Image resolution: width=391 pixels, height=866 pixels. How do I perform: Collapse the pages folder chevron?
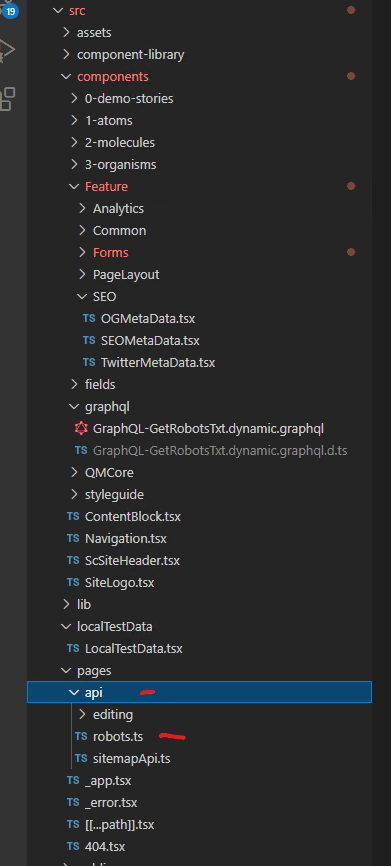(66, 670)
